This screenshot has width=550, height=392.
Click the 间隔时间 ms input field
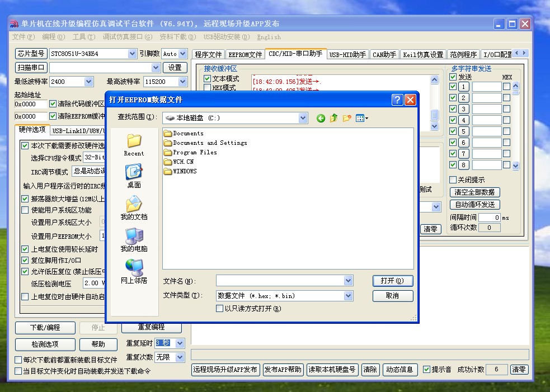pos(490,218)
